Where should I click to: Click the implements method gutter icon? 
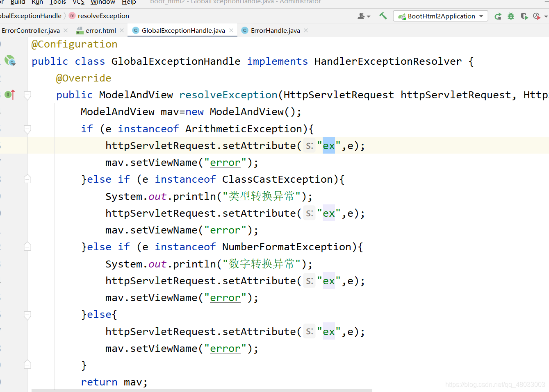coord(10,95)
